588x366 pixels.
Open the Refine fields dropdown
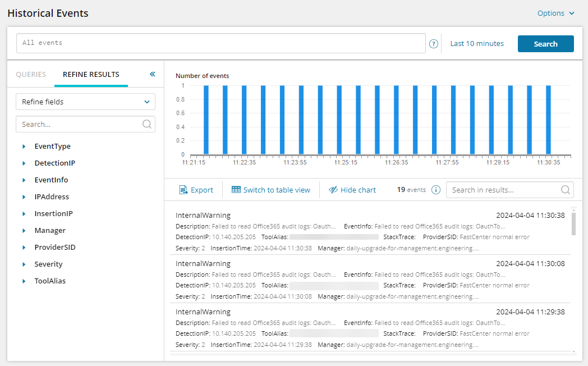tap(85, 102)
